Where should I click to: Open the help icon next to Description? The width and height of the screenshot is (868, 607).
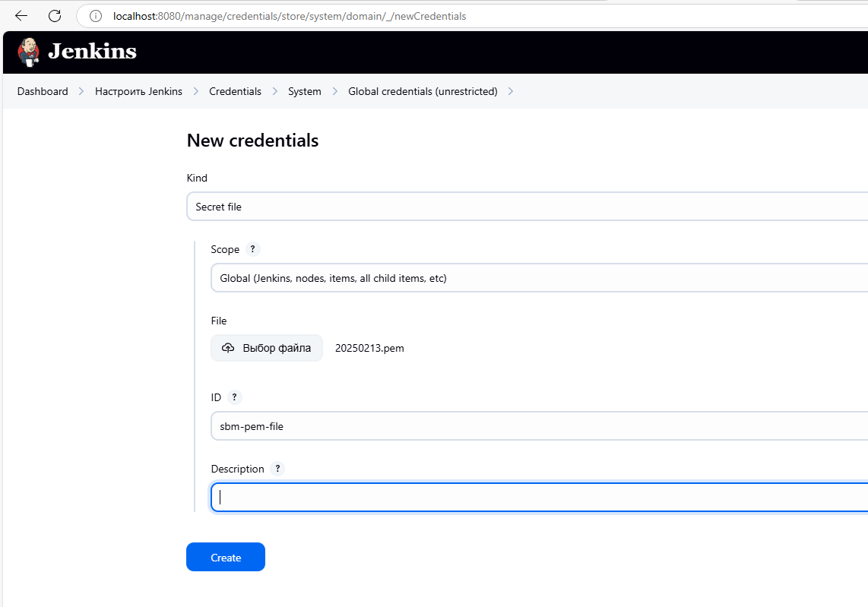coord(277,469)
